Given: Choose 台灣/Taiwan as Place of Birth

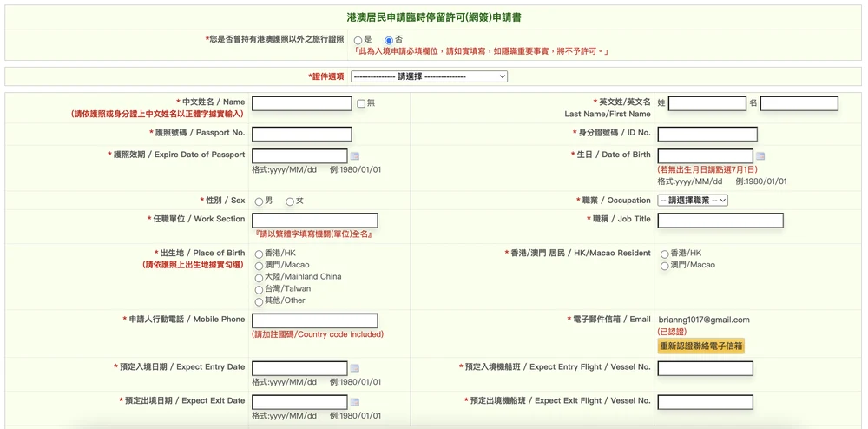Looking at the screenshot, I should [259, 289].
